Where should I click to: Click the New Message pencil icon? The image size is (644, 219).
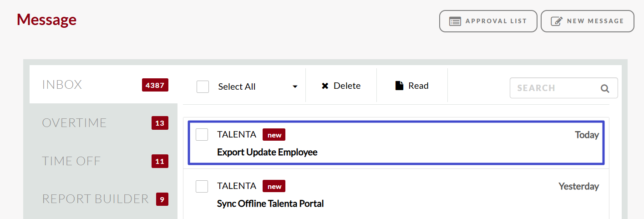(557, 21)
